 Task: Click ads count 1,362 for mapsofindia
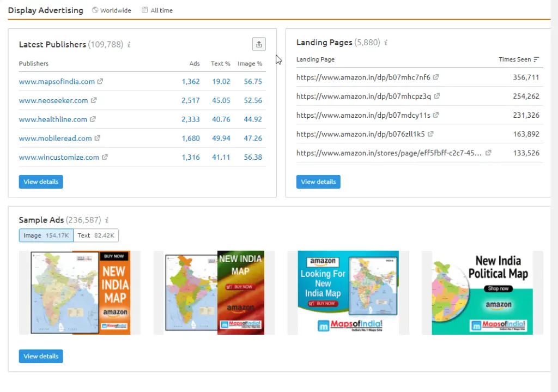click(191, 82)
